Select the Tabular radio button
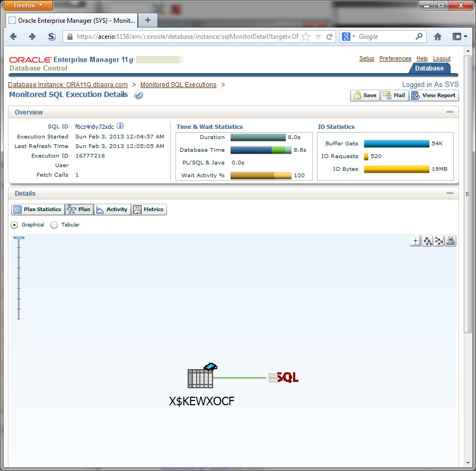 click(54, 225)
